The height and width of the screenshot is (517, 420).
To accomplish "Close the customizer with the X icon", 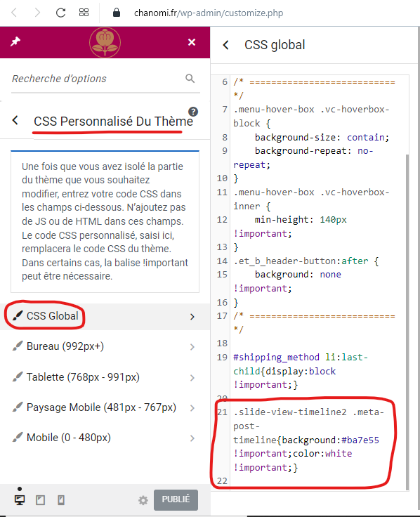I will (x=192, y=42).
